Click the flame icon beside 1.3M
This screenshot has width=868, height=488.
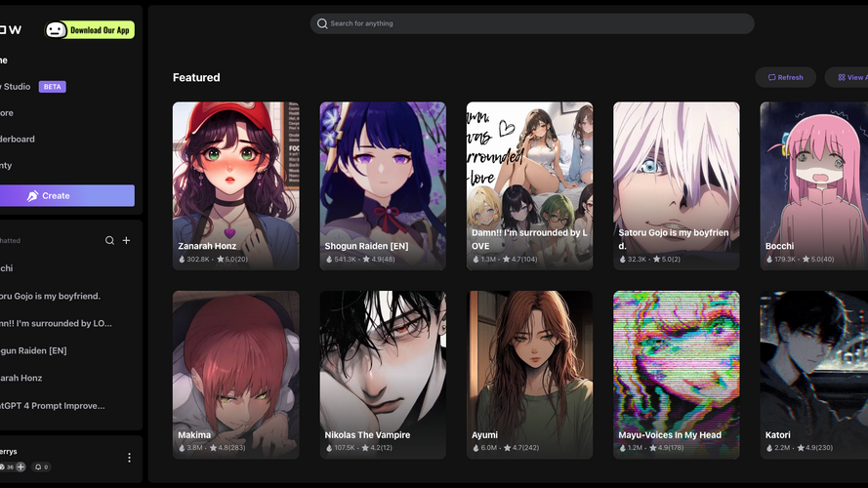[475, 259]
